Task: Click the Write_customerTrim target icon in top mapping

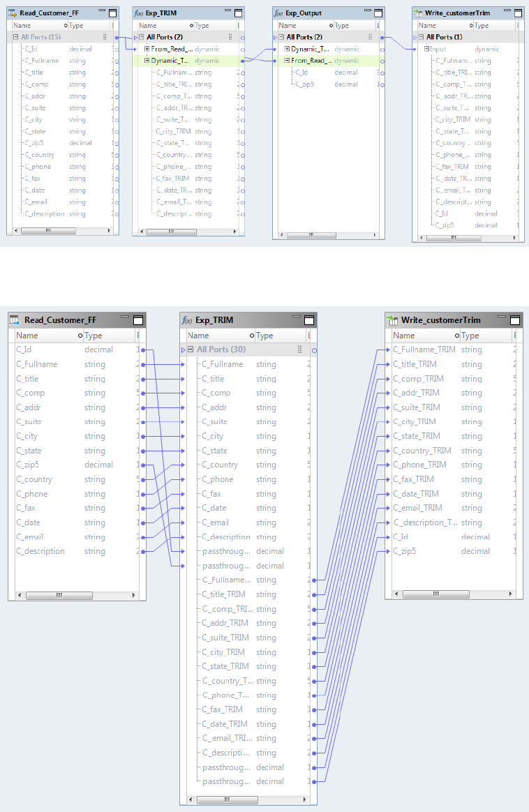Action: (x=418, y=13)
